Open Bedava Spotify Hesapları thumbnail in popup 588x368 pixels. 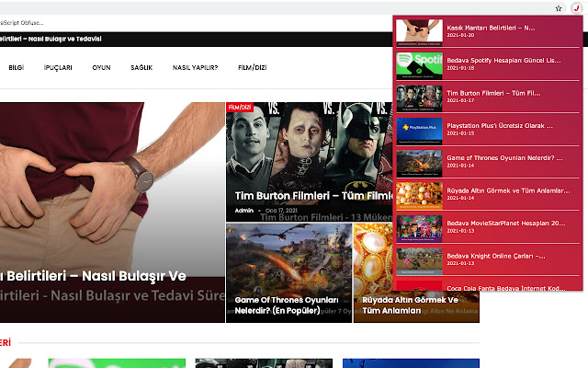pyautogui.click(x=419, y=65)
